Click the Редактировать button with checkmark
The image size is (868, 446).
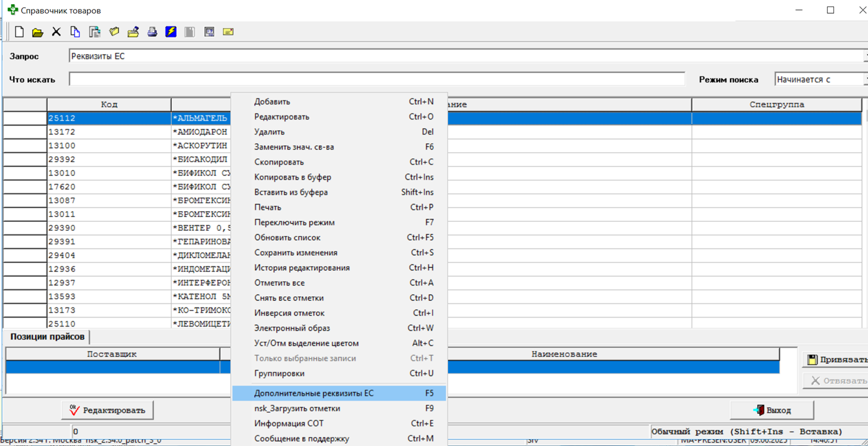tap(108, 410)
